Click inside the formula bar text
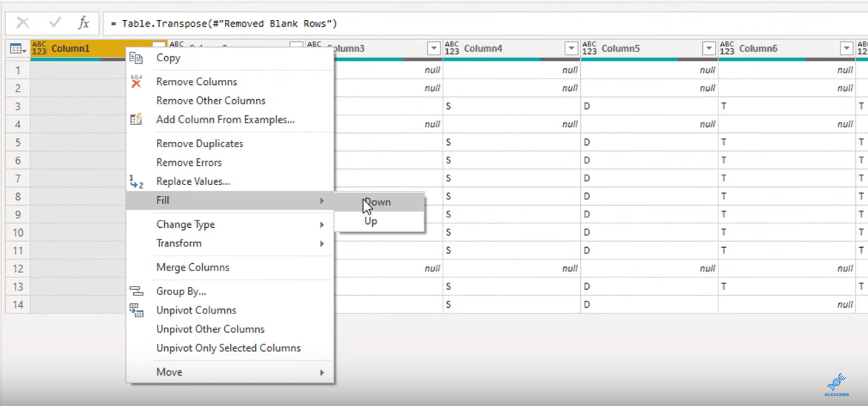Viewport: 868px width, 406px height. point(223,24)
